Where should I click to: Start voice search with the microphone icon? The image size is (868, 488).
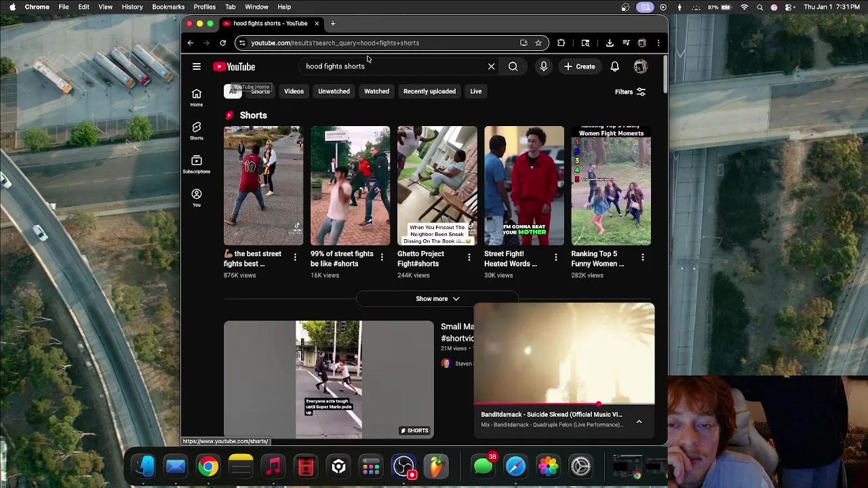coord(543,66)
